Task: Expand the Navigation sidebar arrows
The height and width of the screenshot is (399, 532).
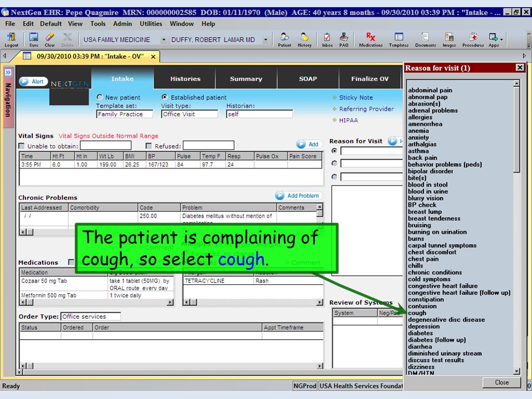Action: (x=8, y=72)
